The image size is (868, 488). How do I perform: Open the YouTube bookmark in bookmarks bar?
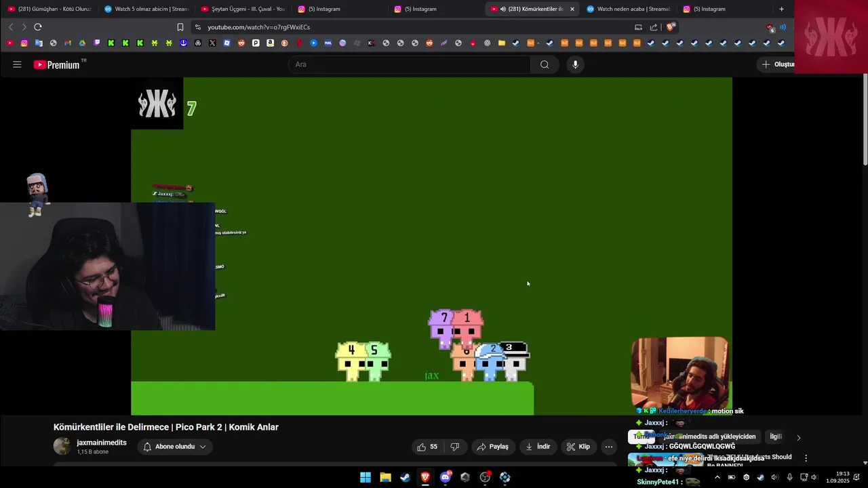(x=10, y=43)
